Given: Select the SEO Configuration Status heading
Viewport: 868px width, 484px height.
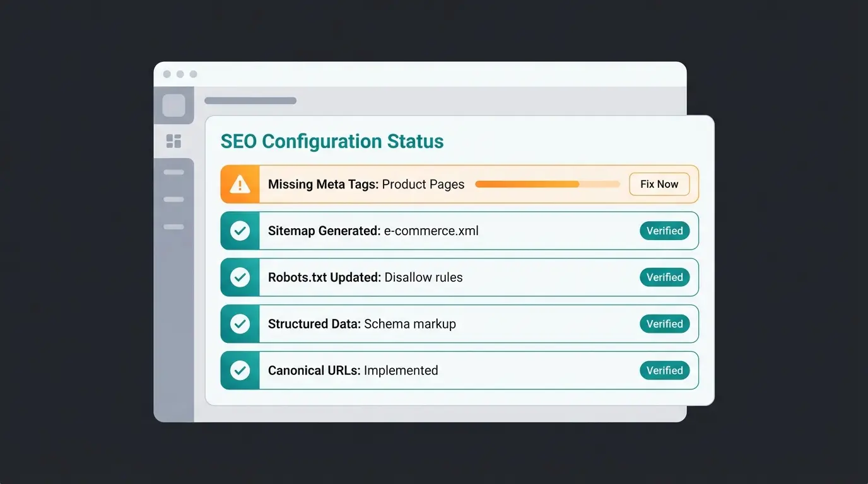Looking at the screenshot, I should point(332,141).
